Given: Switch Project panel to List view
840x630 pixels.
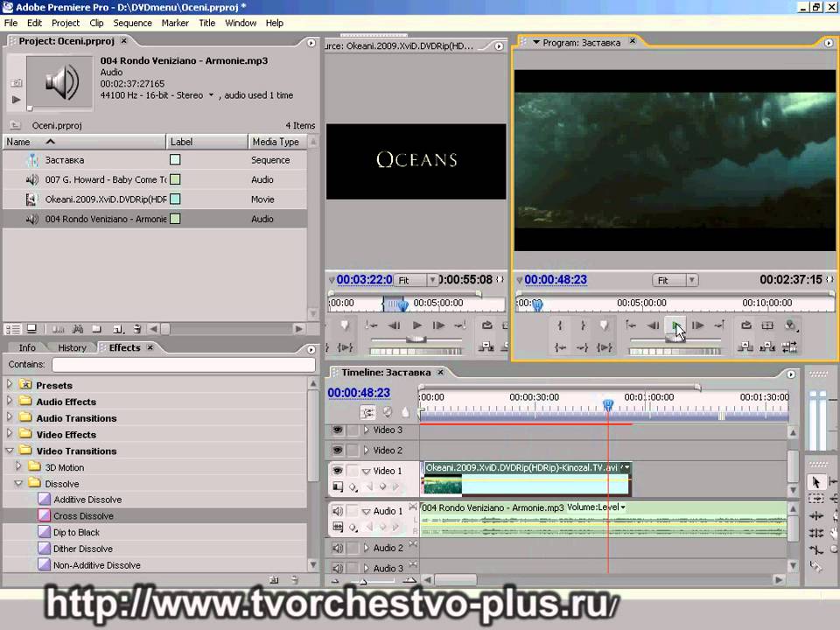Looking at the screenshot, I should (13, 329).
